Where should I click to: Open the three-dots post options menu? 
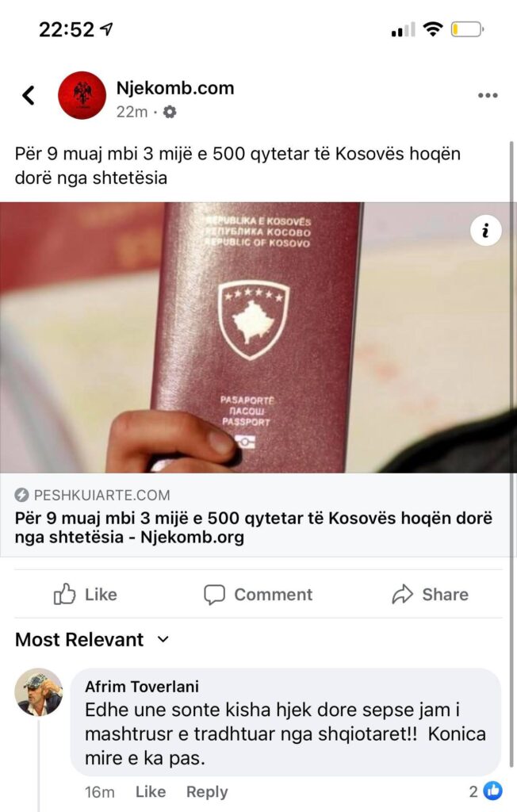coord(488,95)
